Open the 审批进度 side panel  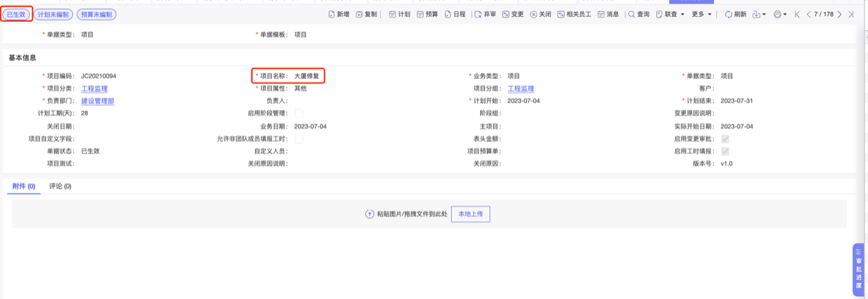pos(859,269)
